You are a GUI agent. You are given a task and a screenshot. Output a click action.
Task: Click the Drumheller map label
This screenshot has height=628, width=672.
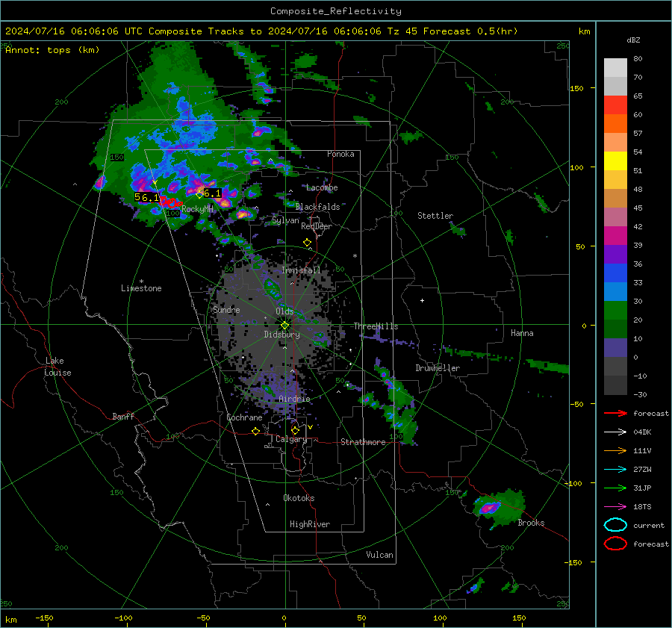438,368
